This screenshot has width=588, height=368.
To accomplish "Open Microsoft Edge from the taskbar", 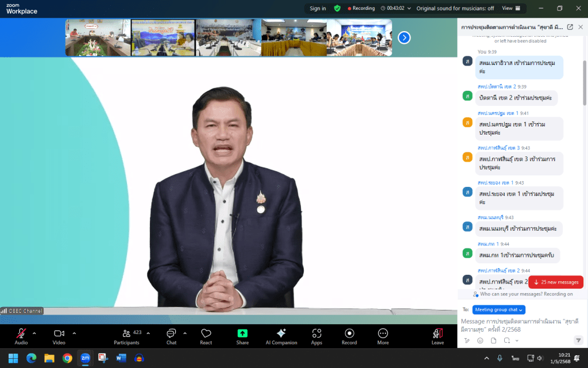I will [x=31, y=358].
